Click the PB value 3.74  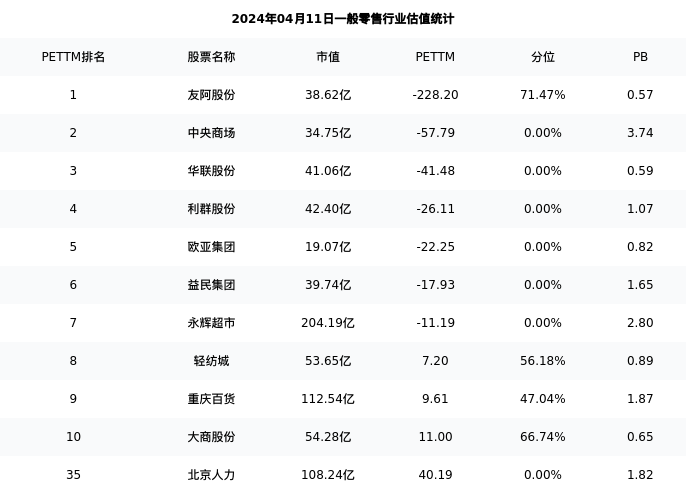(x=640, y=133)
